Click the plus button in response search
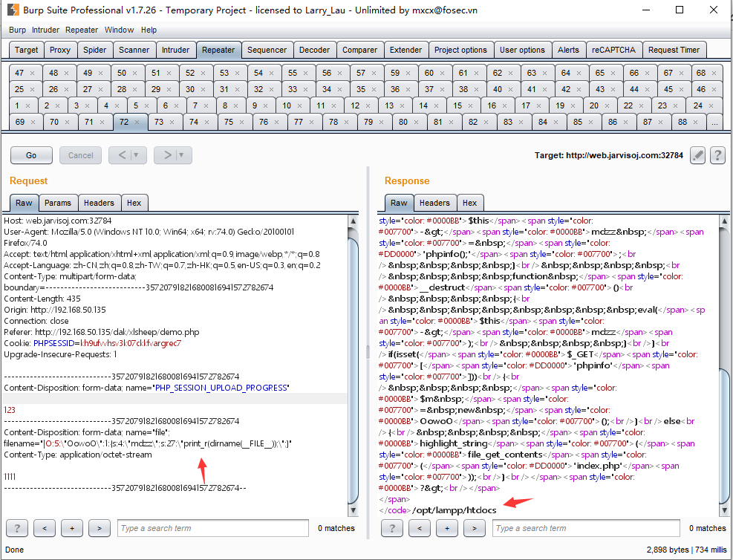 click(447, 528)
